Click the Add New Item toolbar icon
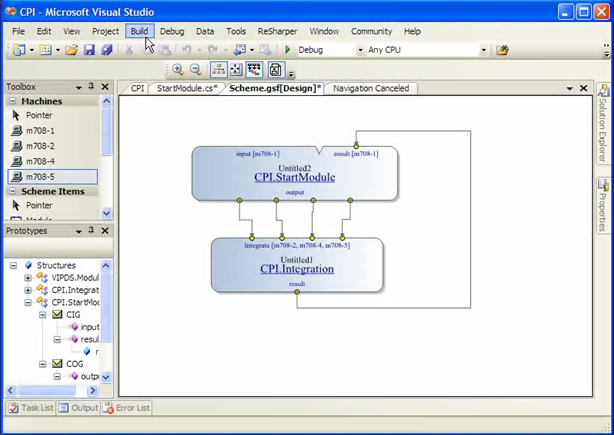 coord(45,50)
